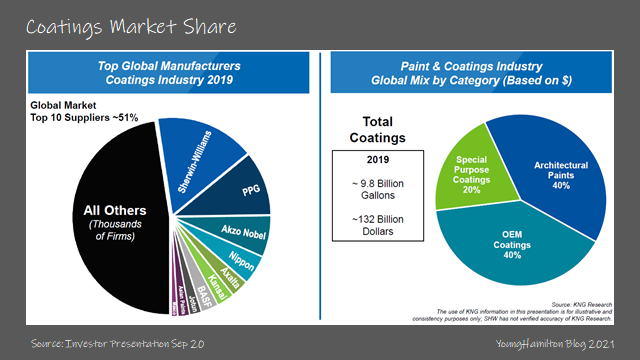The width and height of the screenshot is (640, 360).
Task: Click the Jotun pie slice
Action: coord(193,303)
